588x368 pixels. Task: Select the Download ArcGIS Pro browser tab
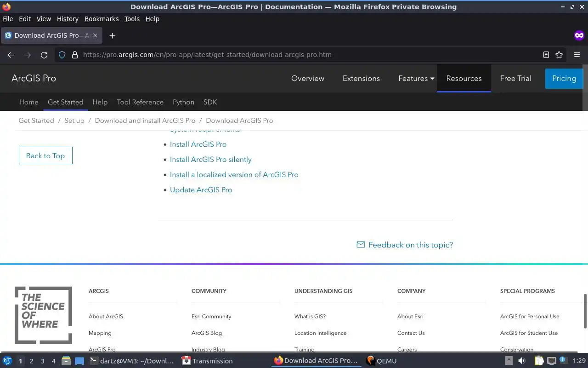pos(52,35)
